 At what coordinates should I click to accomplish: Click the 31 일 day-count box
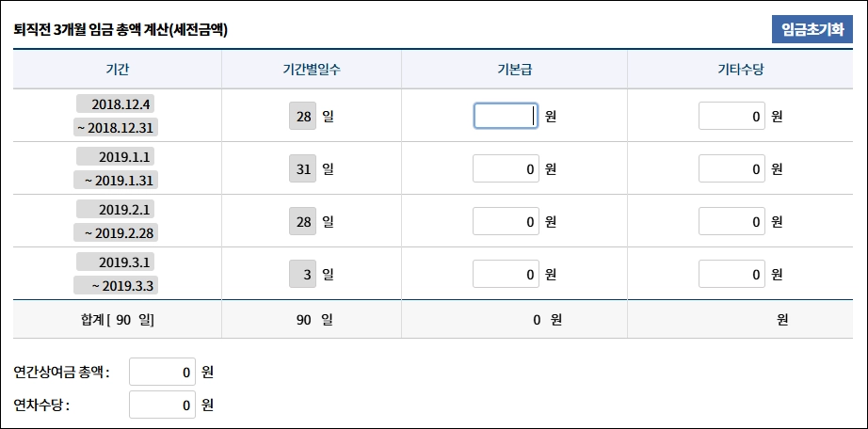(302, 169)
